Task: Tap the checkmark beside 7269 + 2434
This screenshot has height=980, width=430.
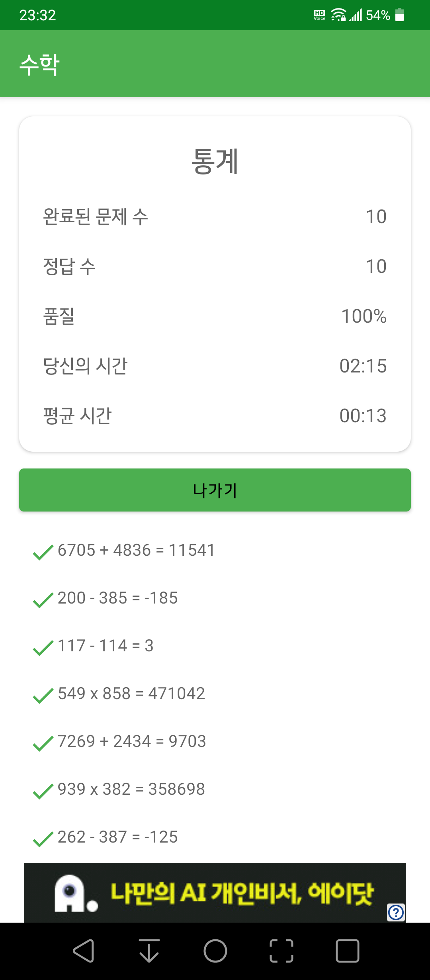Action: [x=43, y=743]
